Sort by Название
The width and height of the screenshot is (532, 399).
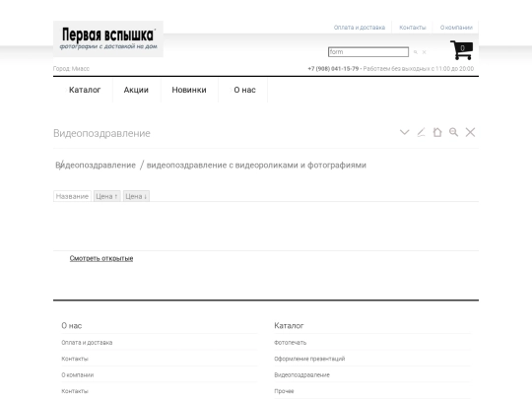point(72,196)
